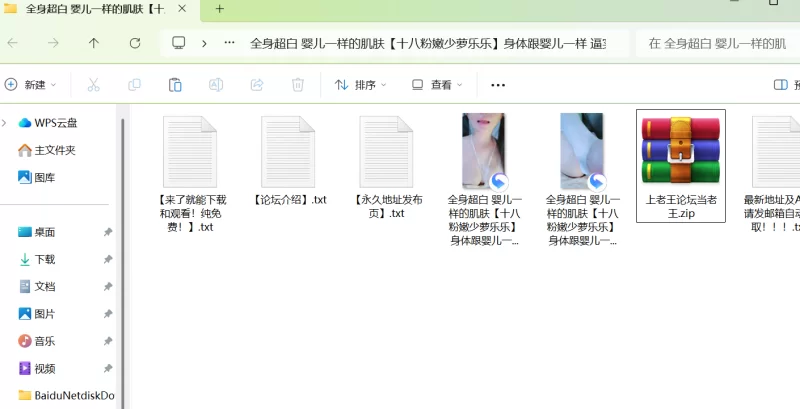Expand the chevron after the monitor icon

204,43
